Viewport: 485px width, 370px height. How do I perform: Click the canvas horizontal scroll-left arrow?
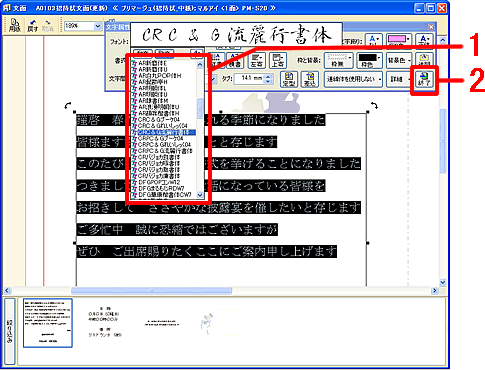(7, 291)
